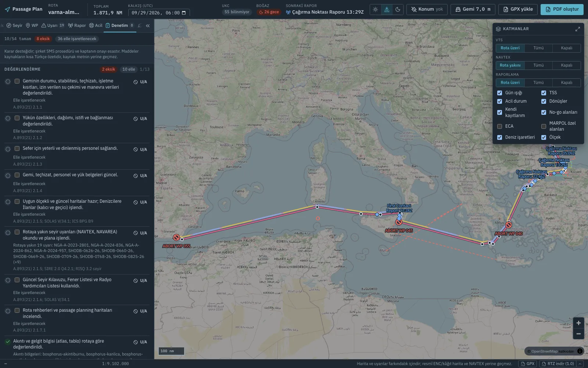Viewport: 588px width, 368px height.
Task: Switch to night (moon) display mode
Action: (x=398, y=10)
